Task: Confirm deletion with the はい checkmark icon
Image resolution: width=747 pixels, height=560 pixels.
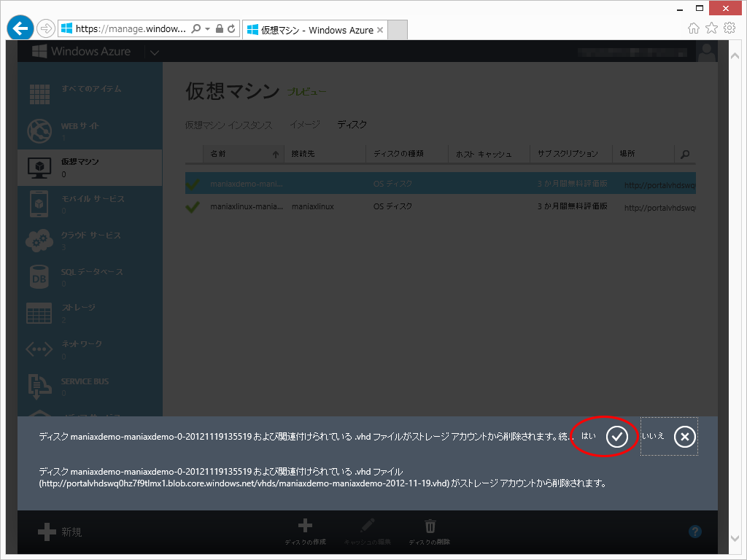Action: pyautogui.click(x=617, y=436)
